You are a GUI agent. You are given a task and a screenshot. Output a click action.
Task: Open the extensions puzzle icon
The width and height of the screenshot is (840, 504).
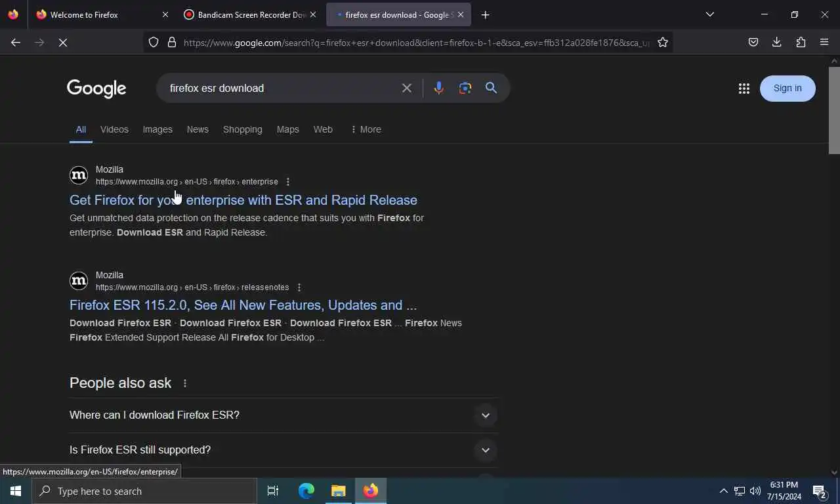(801, 42)
